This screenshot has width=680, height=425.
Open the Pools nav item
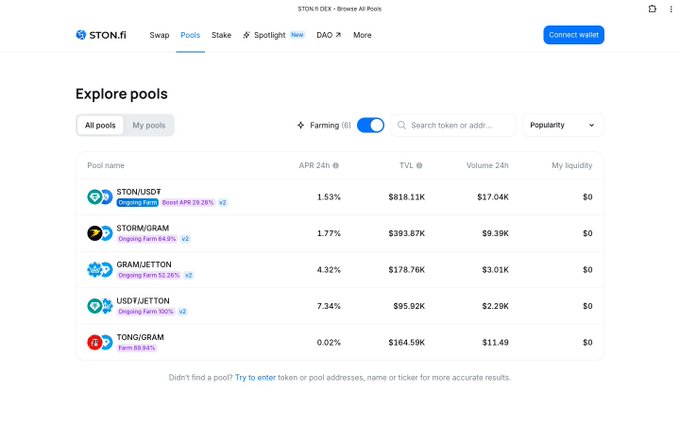190,35
